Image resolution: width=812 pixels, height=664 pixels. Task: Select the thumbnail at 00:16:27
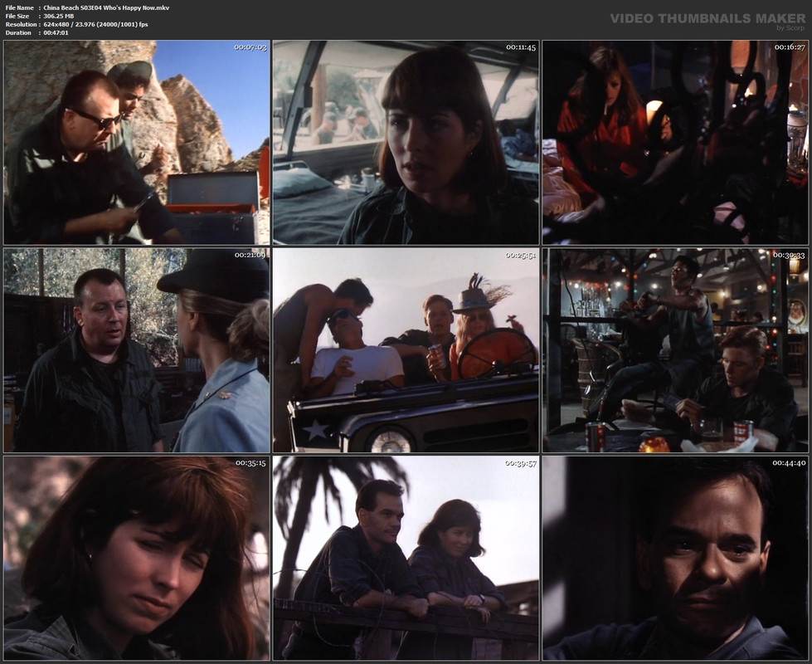coord(675,143)
